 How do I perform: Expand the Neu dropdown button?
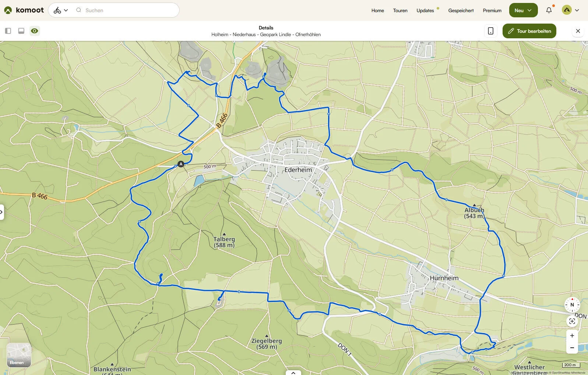(x=523, y=10)
